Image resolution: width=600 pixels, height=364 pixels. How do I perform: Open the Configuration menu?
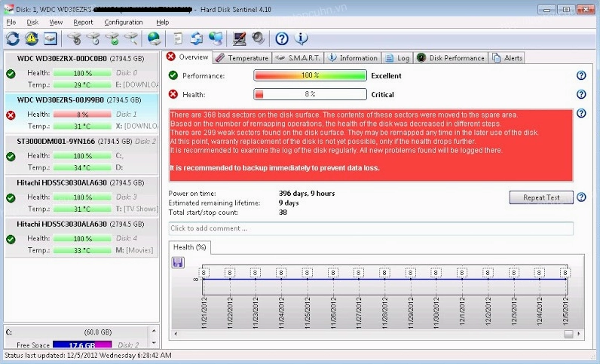pyautogui.click(x=124, y=22)
